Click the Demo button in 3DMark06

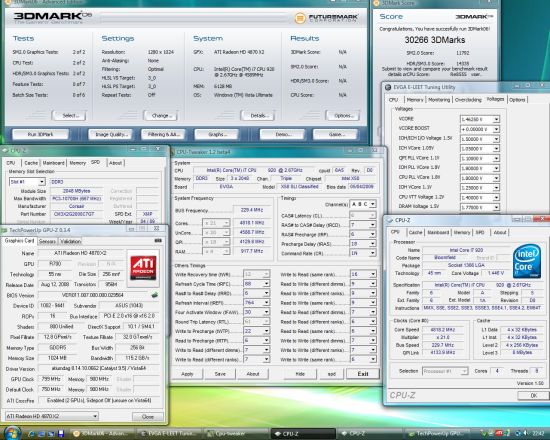[282, 134]
